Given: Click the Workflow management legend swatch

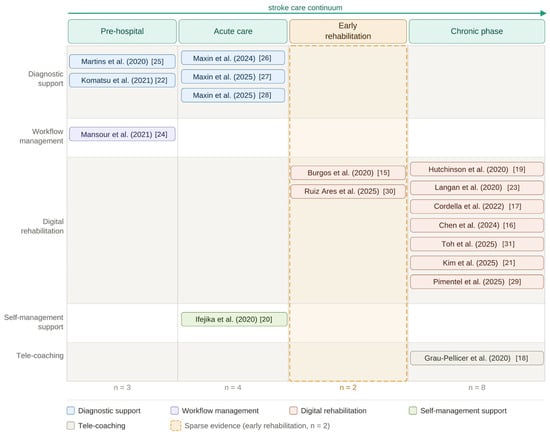Looking at the screenshot, I should pyautogui.click(x=174, y=410).
